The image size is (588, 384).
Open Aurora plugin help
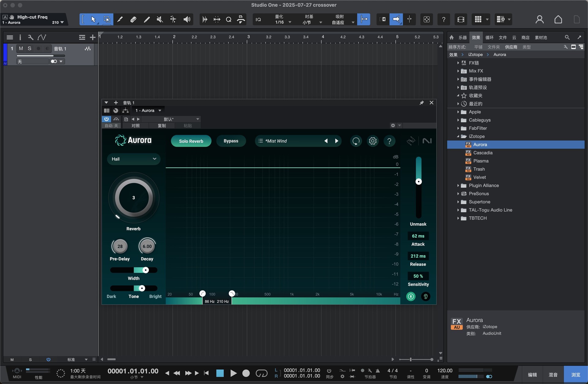tap(389, 141)
